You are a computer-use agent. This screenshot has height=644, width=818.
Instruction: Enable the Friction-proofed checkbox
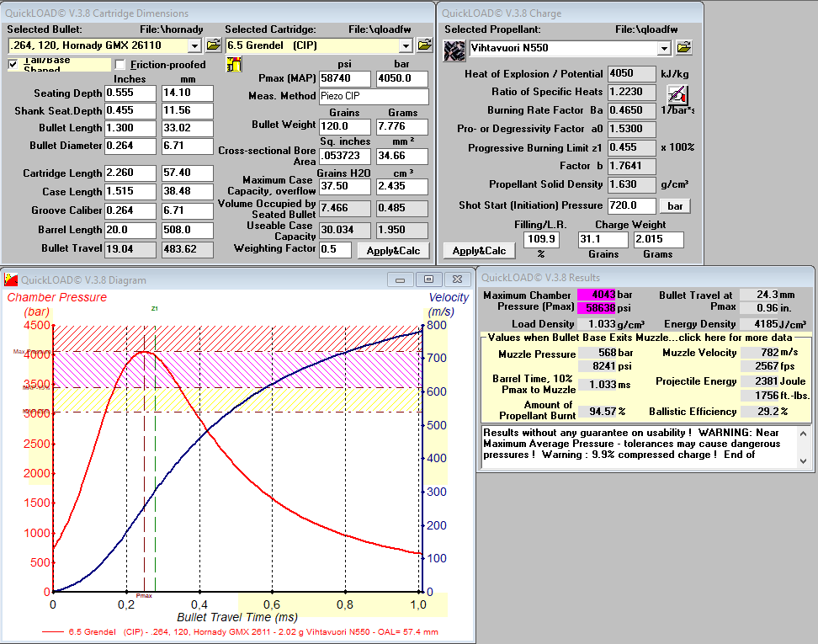[120, 64]
